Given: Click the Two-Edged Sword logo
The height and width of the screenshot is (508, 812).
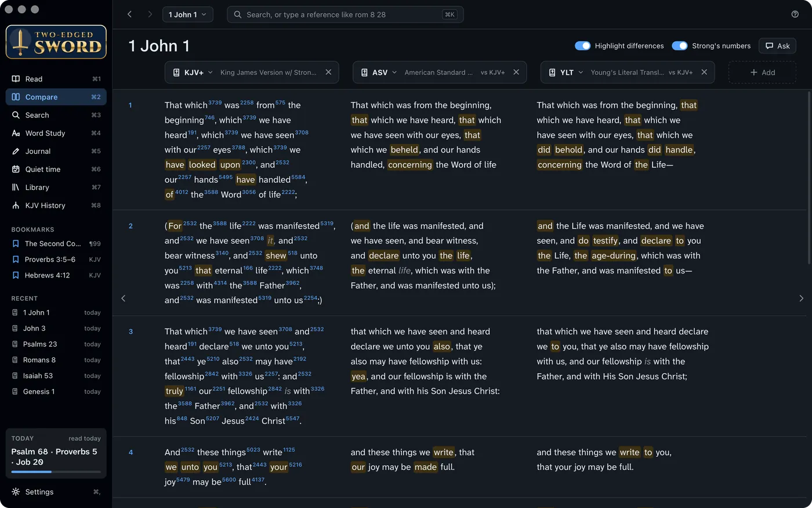Looking at the screenshot, I should 56,42.
